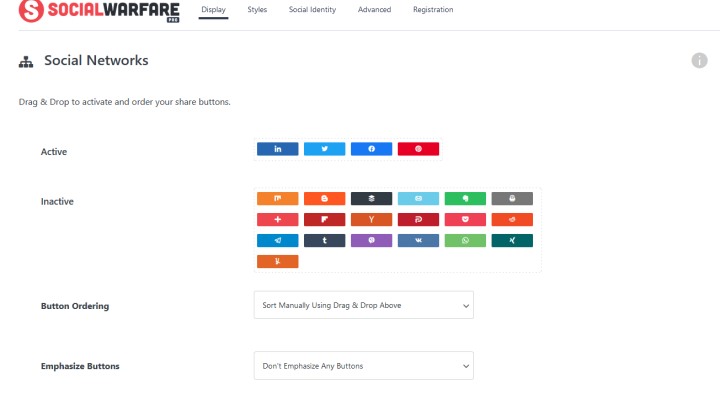Click the LinkedIn active share button
The image size is (720, 405).
coord(277,149)
